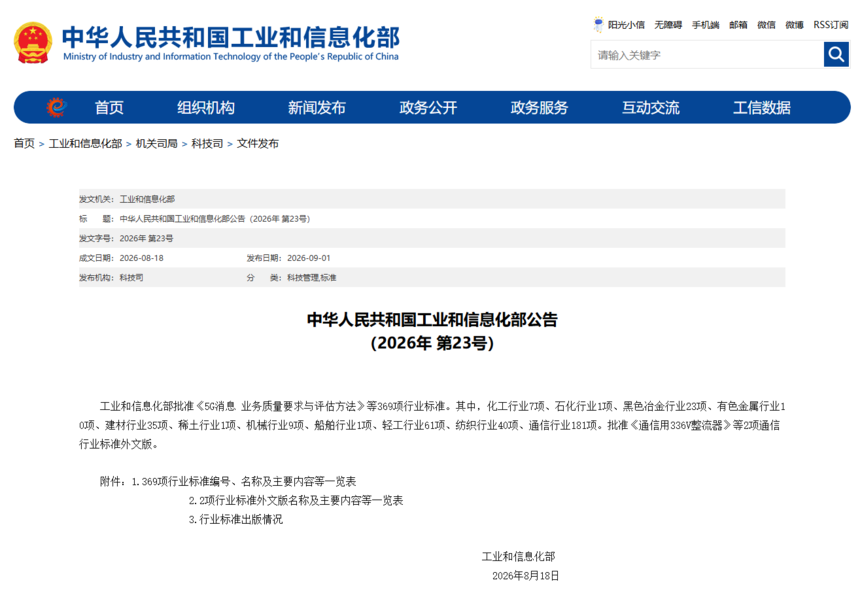Click the 发布机构 value 科技司
This screenshot has width=860, height=595.
click(132, 278)
